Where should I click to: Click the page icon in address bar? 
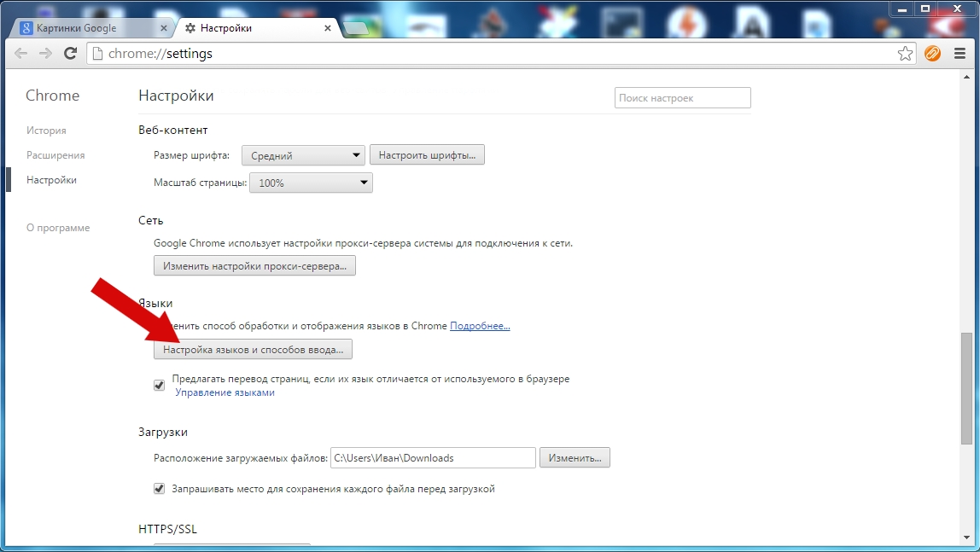(96, 54)
